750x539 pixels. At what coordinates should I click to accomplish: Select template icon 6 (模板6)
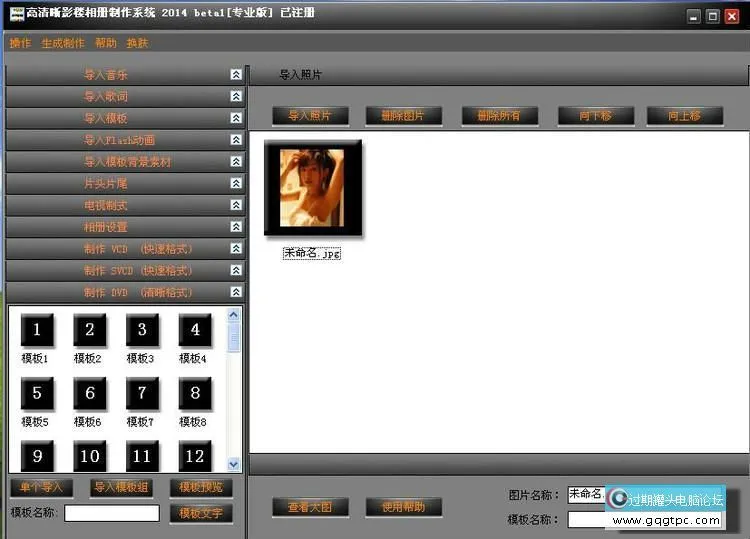[89, 393]
